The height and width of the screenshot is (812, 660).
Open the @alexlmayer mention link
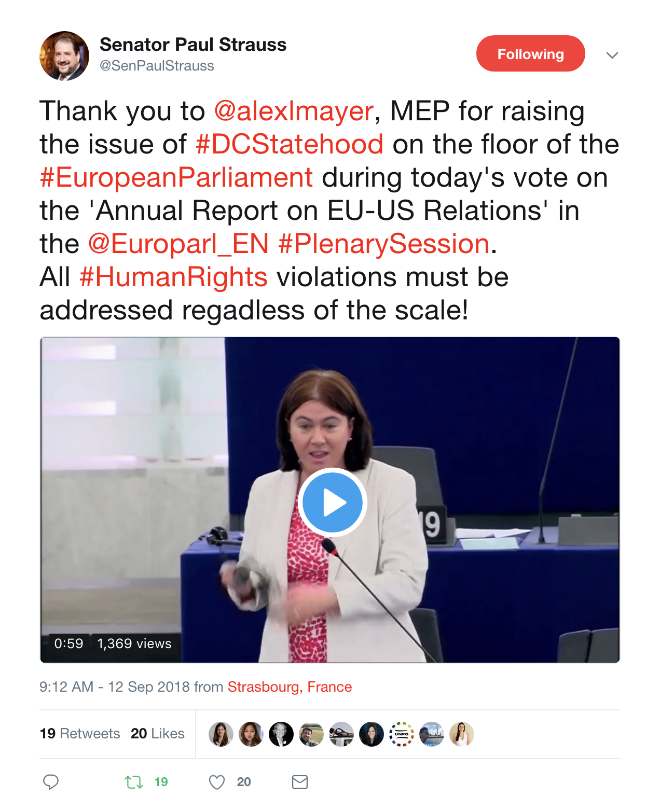click(x=294, y=111)
